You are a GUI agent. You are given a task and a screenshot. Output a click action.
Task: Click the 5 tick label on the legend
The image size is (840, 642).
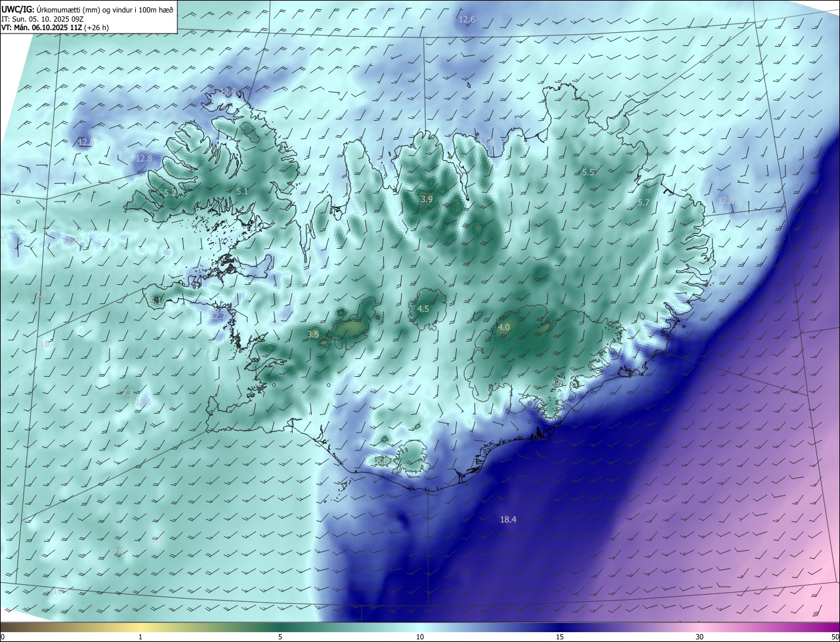pyautogui.click(x=280, y=637)
